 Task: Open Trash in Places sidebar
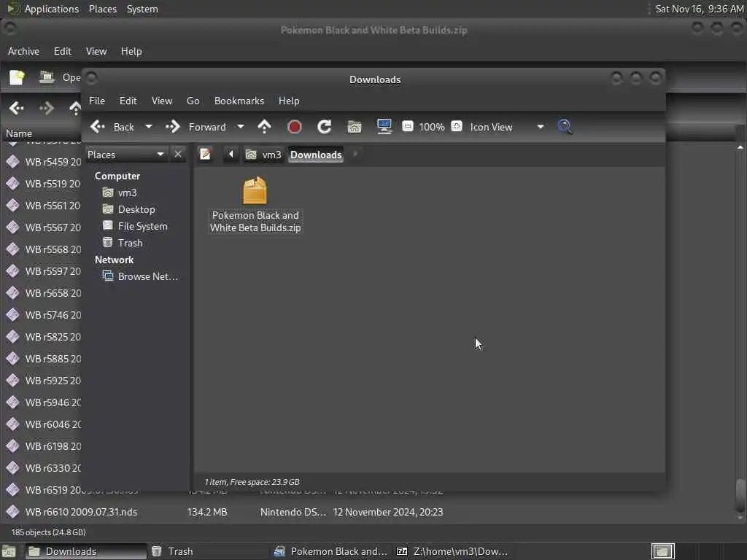(x=130, y=243)
